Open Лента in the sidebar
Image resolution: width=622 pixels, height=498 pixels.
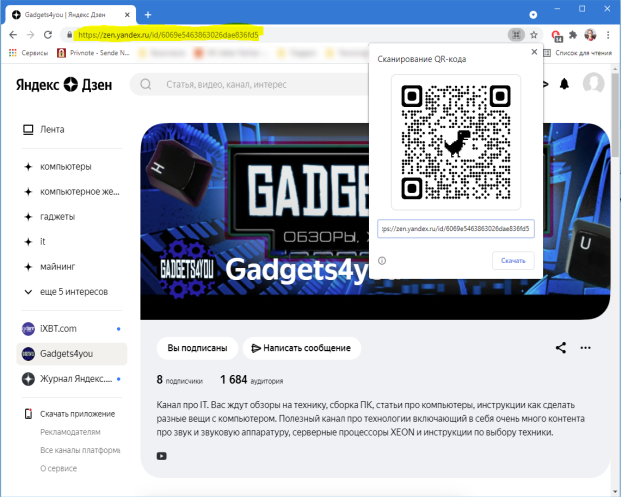tap(52, 129)
